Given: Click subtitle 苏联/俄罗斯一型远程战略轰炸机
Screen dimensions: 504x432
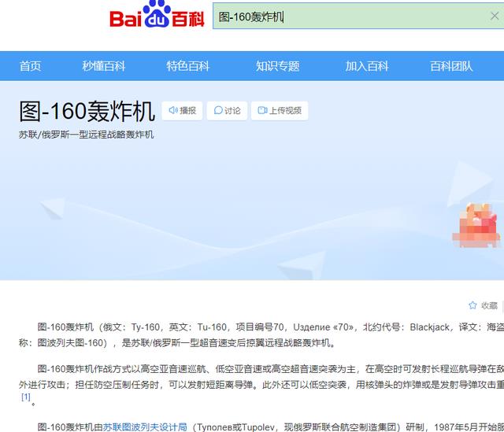Looking at the screenshot, I should (86, 135).
